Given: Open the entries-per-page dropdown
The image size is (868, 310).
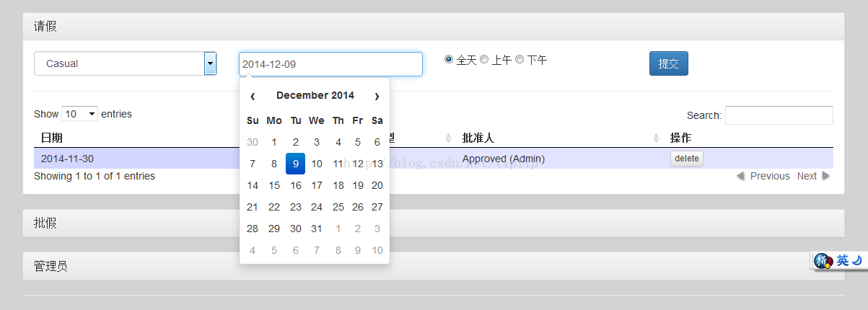Looking at the screenshot, I should point(80,114).
